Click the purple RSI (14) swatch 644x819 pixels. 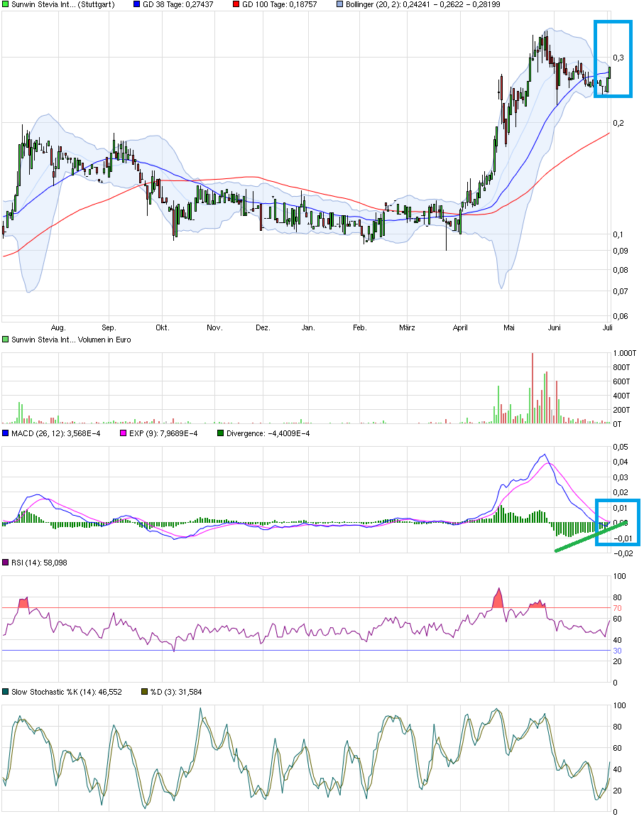tap(6, 563)
